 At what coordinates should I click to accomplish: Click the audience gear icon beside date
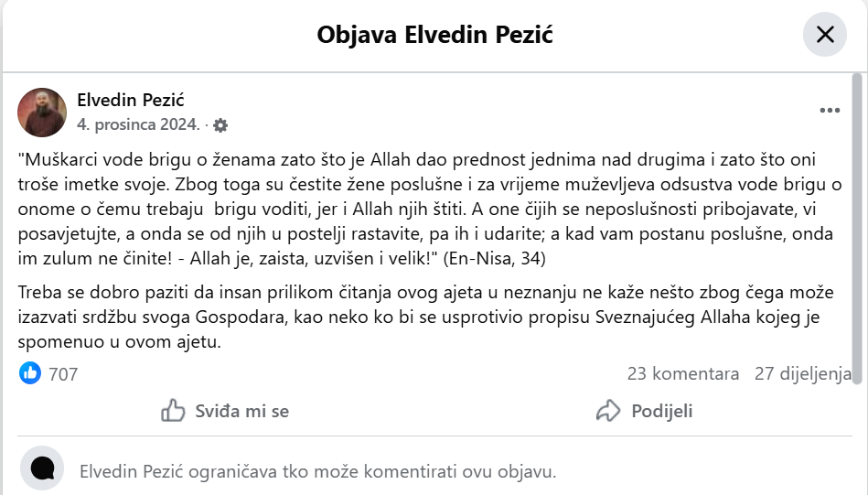point(220,124)
